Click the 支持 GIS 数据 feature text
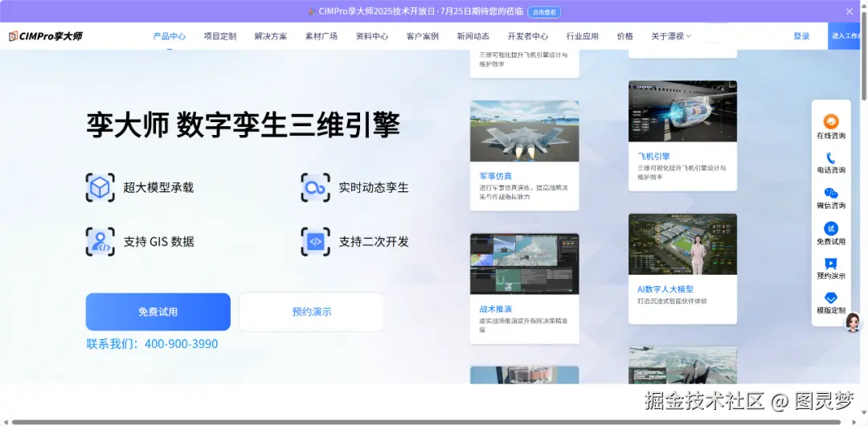The image size is (868, 426). coord(158,241)
